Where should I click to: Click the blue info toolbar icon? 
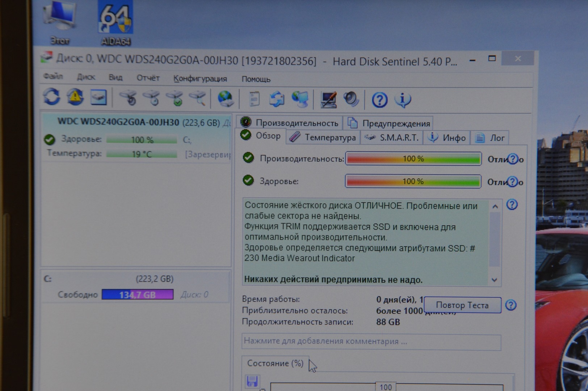pyautogui.click(x=403, y=100)
